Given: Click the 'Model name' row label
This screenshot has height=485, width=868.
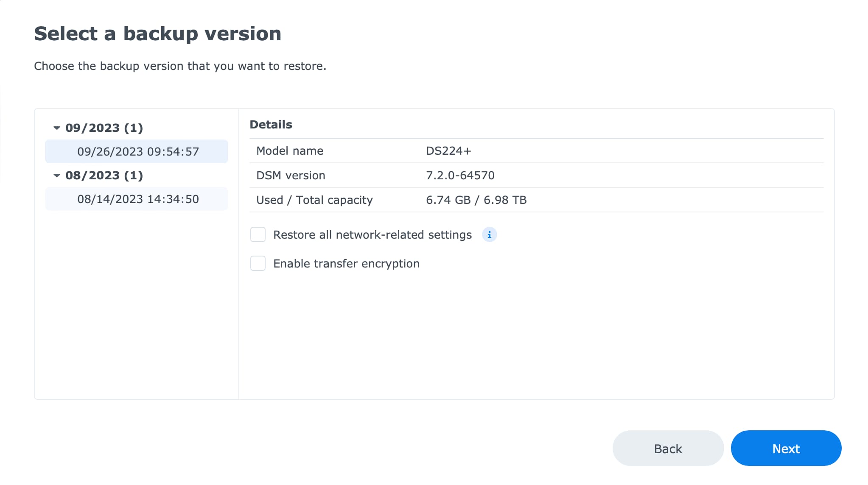Looking at the screenshot, I should coord(290,151).
